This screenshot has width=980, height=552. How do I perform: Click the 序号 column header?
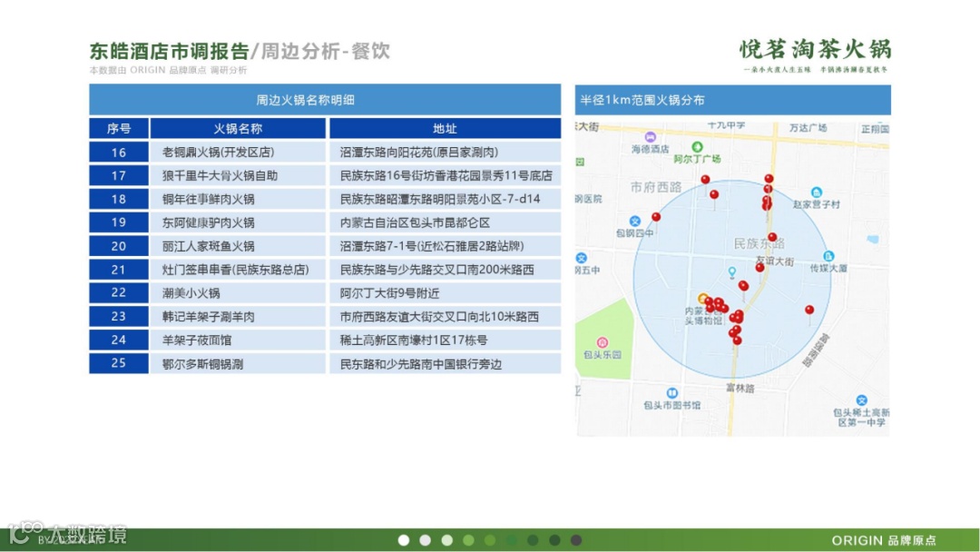coord(119,129)
